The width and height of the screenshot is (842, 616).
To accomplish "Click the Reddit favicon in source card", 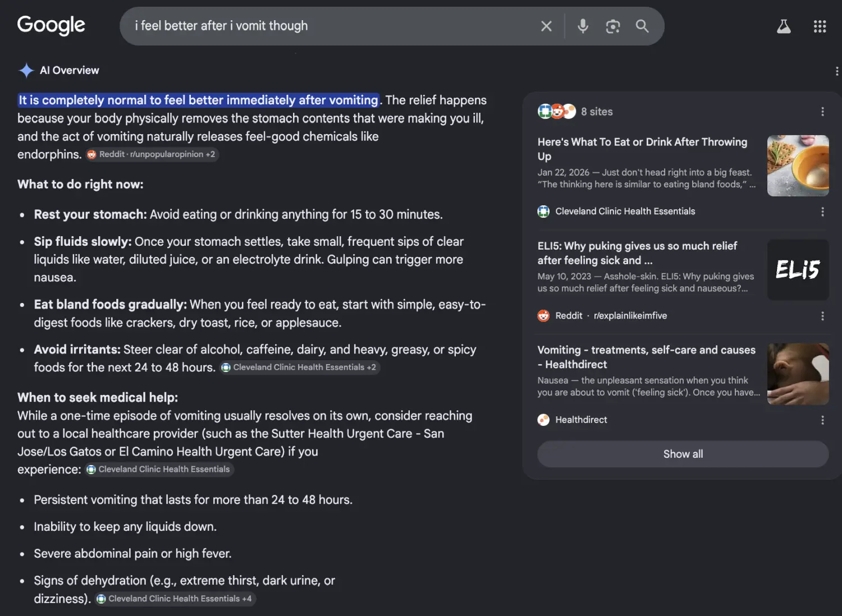I will (x=543, y=316).
